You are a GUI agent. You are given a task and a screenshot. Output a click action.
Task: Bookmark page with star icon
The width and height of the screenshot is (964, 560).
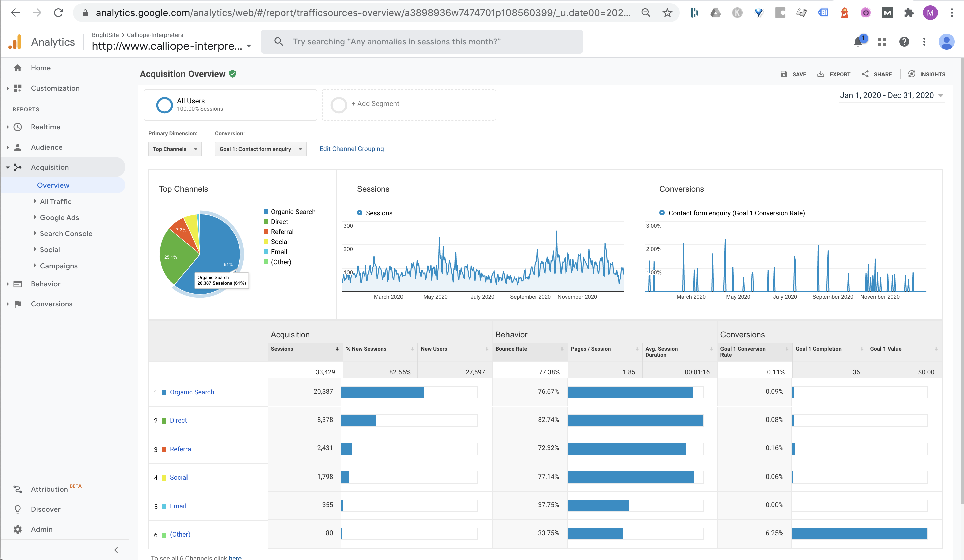point(667,13)
